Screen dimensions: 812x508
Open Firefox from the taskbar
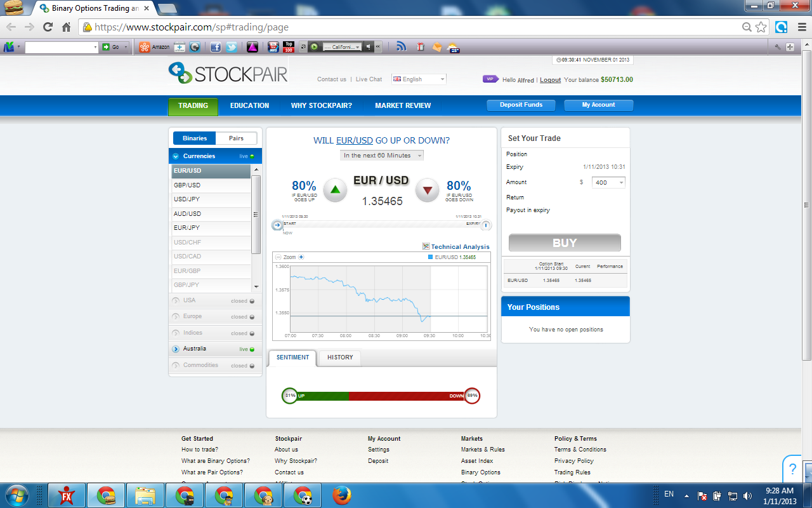pyautogui.click(x=341, y=495)
